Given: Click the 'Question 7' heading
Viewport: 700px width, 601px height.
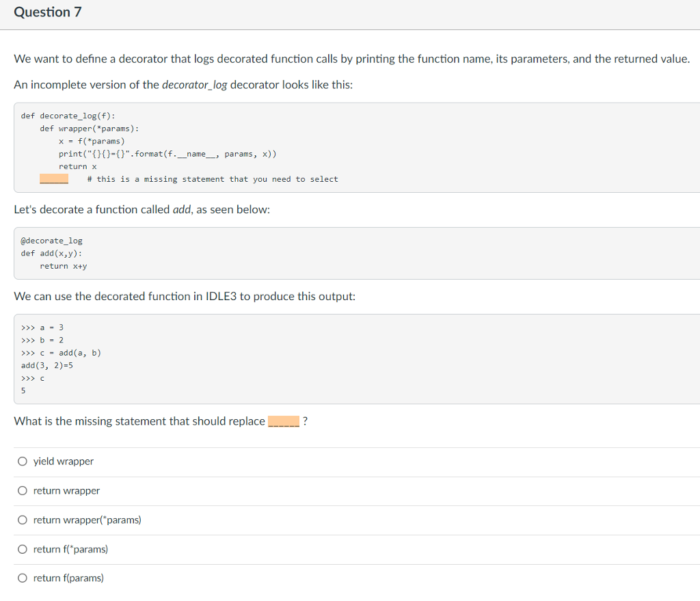Looking at the screenshot, I should point(48,12).
